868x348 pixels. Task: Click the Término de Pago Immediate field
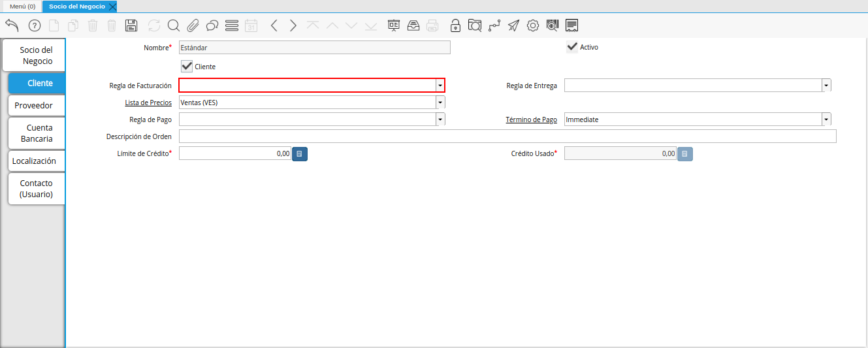pyautogui.click(x=693, y=119)
